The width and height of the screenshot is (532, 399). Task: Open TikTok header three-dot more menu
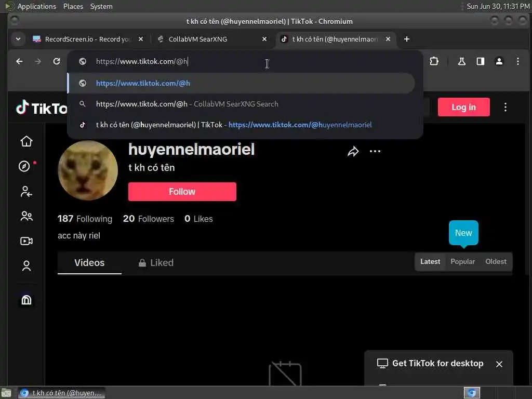pos(505,107)
